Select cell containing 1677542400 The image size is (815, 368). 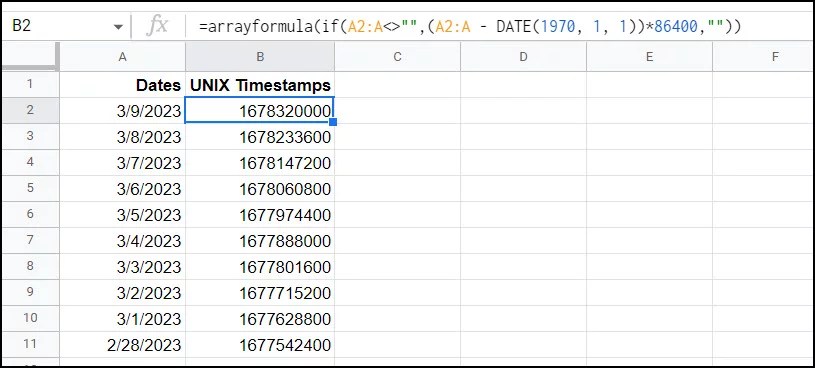click(x=260, y=344)
